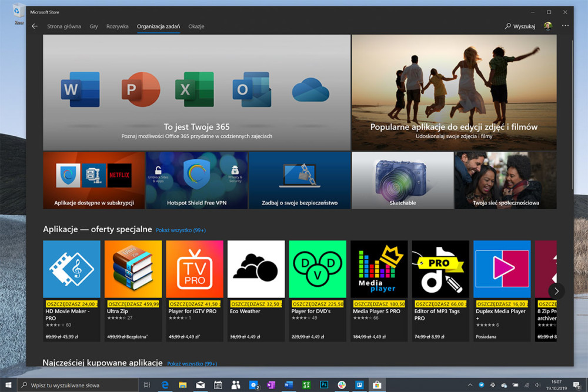Open the Recycle Bin desktop icon
The height and width of the screenshot is (392, 588).
18,14
